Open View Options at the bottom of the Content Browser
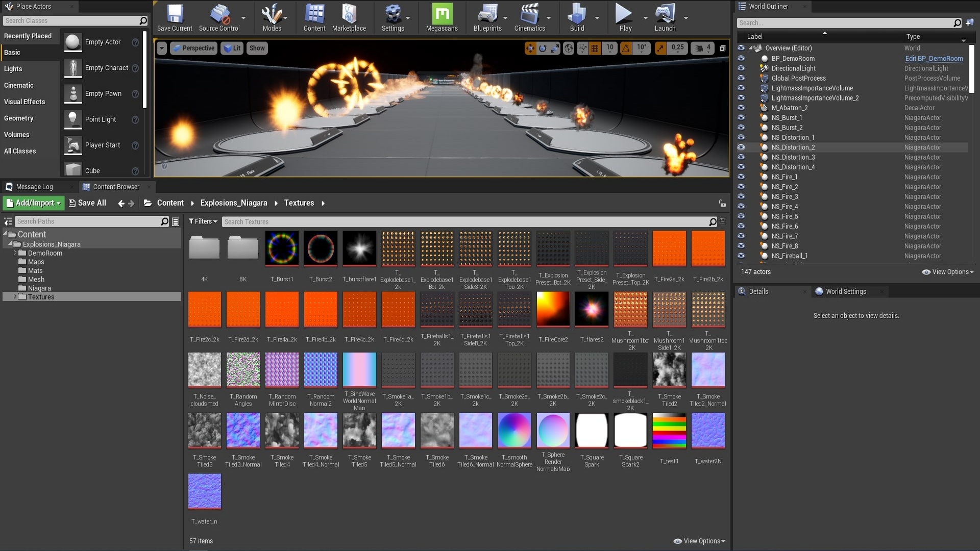Screen dimensions: 980x551 pos(699,541)
